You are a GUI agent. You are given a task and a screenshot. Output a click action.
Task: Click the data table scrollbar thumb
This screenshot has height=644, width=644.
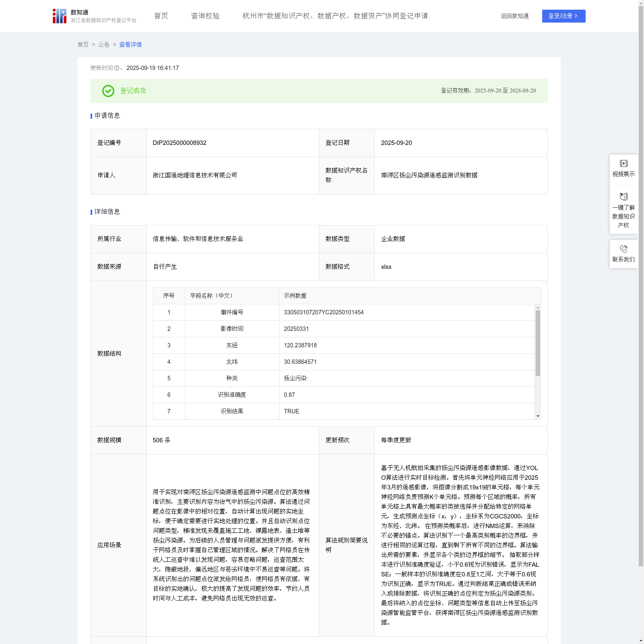538,343
